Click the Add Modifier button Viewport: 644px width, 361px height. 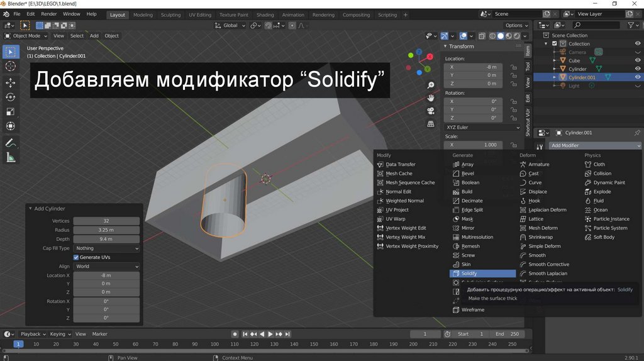(594, 145)
